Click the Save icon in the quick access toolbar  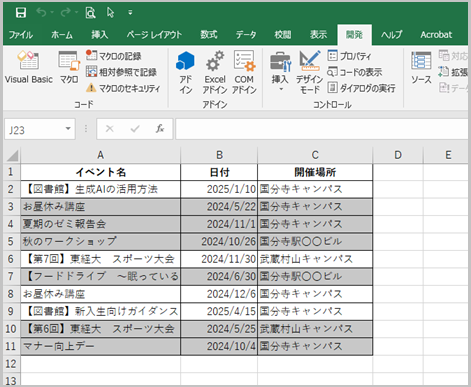[21, 13]
